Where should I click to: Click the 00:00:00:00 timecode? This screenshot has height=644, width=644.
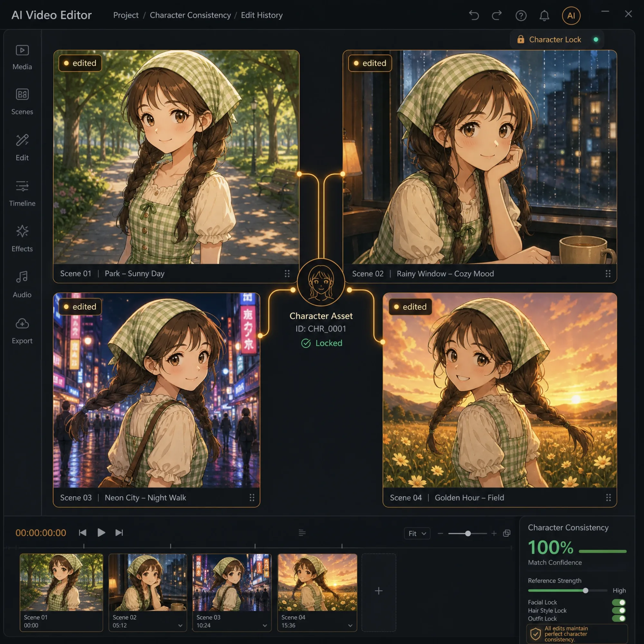point(41,533)
